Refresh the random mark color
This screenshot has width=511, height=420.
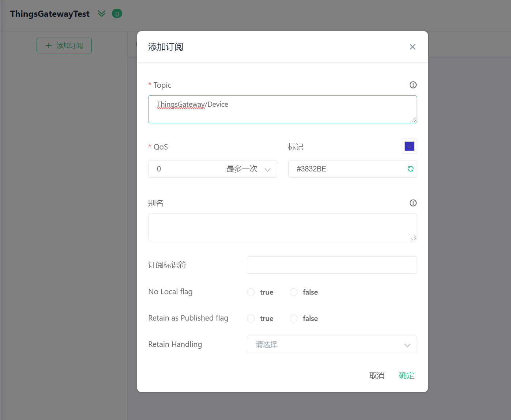tap(410, 169)
